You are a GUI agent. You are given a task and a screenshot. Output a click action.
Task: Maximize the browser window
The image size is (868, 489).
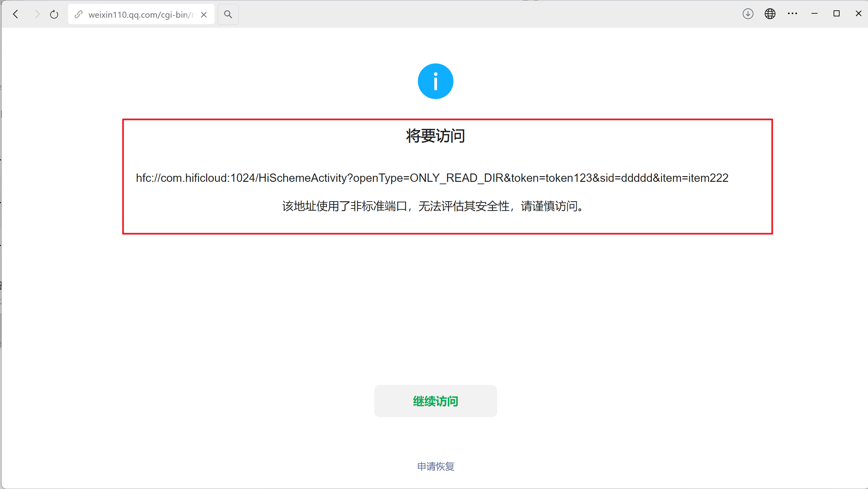click(836, 14)
